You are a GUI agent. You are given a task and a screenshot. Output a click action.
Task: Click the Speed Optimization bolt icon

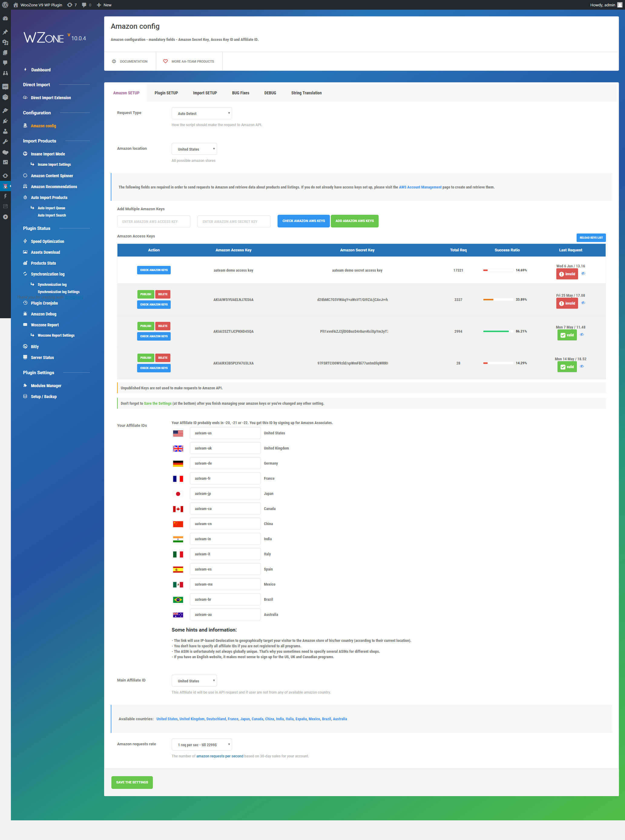point(25,241)
